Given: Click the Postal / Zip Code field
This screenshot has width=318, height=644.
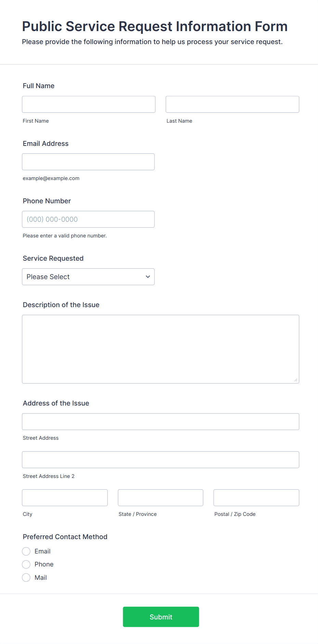Looking at the screenshot, I should (256, 497).
